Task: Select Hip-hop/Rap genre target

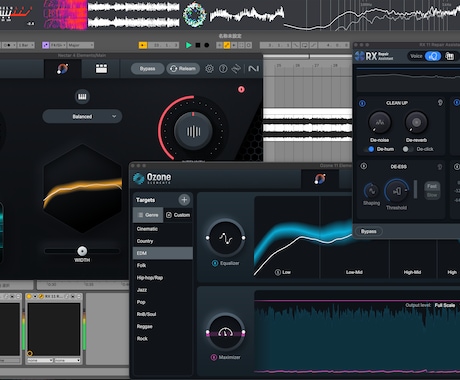Action: coord(163,278)
